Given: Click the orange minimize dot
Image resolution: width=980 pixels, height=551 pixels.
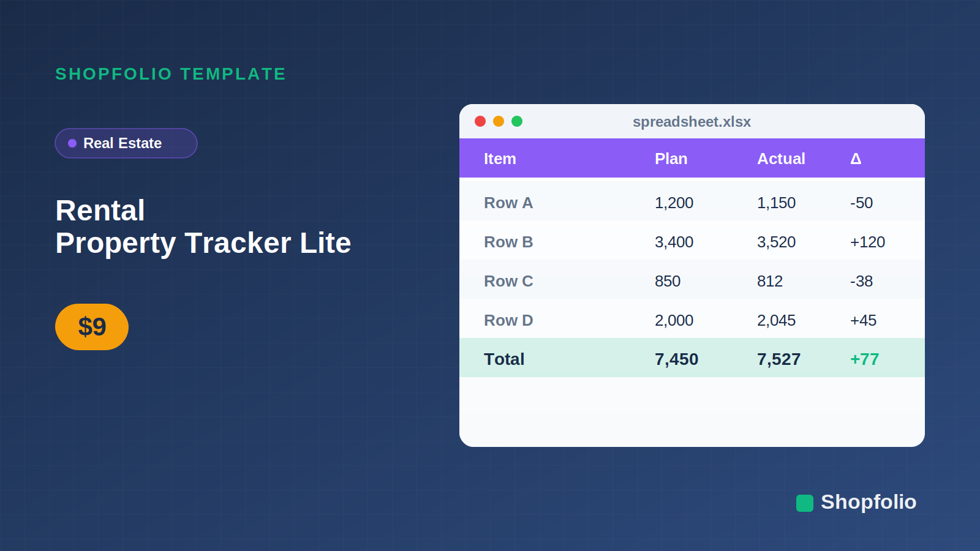Looking at the screenshot, I should 499,121.
